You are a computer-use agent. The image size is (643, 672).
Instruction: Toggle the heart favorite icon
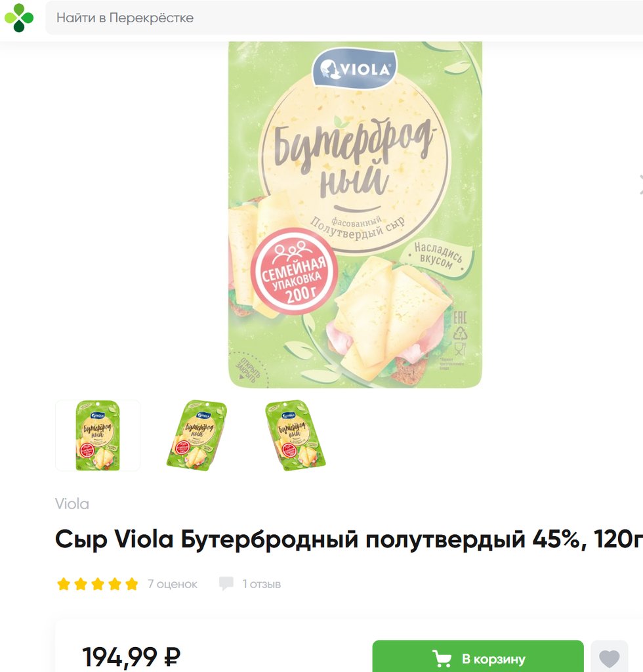[609, 658]
